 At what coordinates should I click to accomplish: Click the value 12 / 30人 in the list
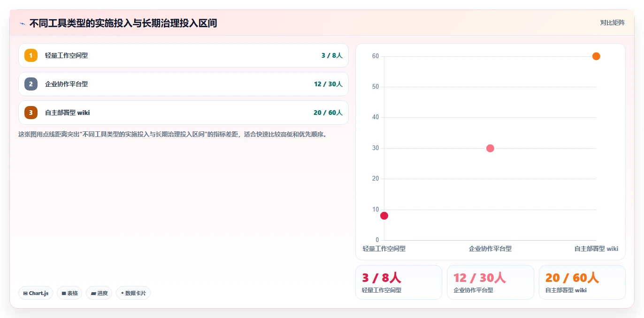click(x=328, y=84)
